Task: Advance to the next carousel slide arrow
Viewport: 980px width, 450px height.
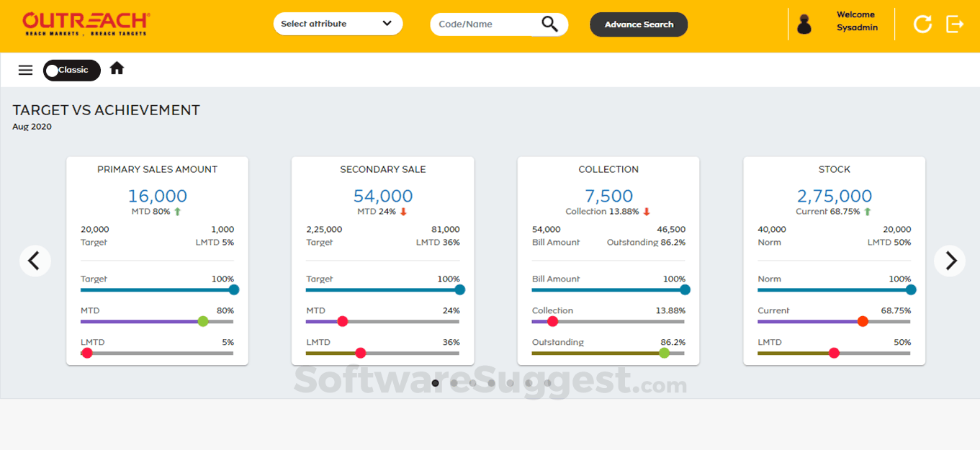Action: pyautogui.click(x=950, y=261)
